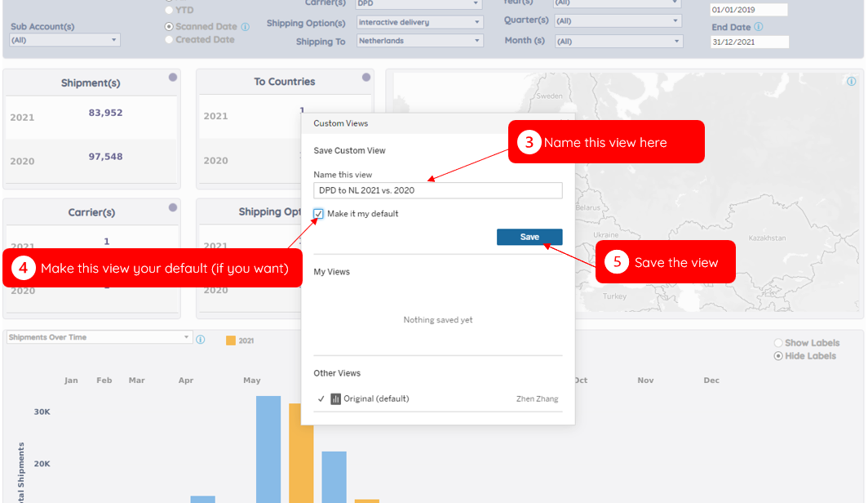
Task: Open the Quarter(s) dropdown
Action: (618, 21)
